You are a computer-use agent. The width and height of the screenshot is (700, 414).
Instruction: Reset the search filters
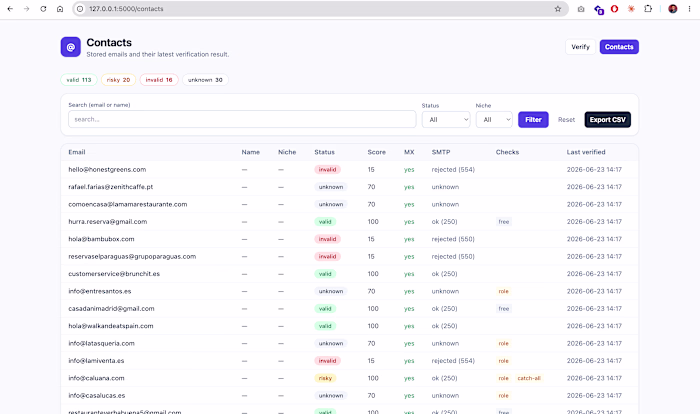[566, 120]
